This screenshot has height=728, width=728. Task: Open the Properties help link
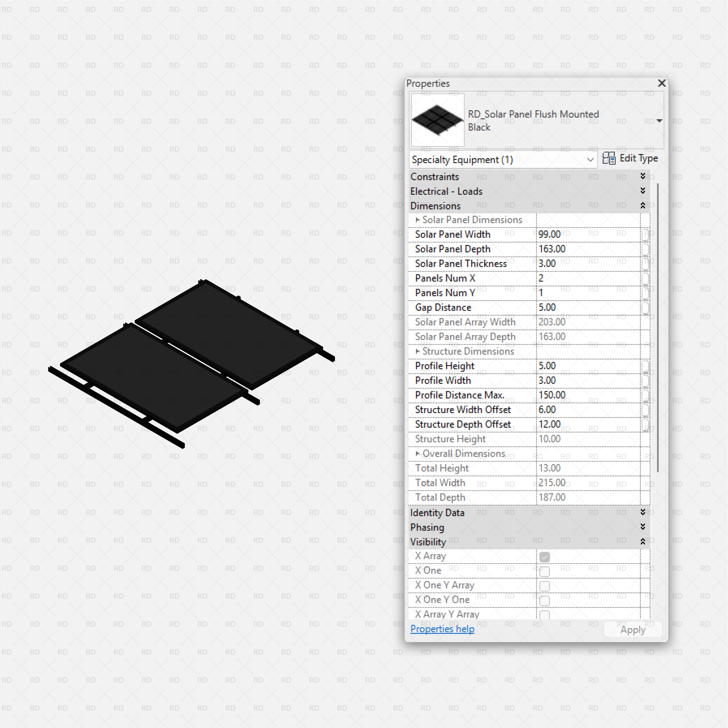[442, 629]
